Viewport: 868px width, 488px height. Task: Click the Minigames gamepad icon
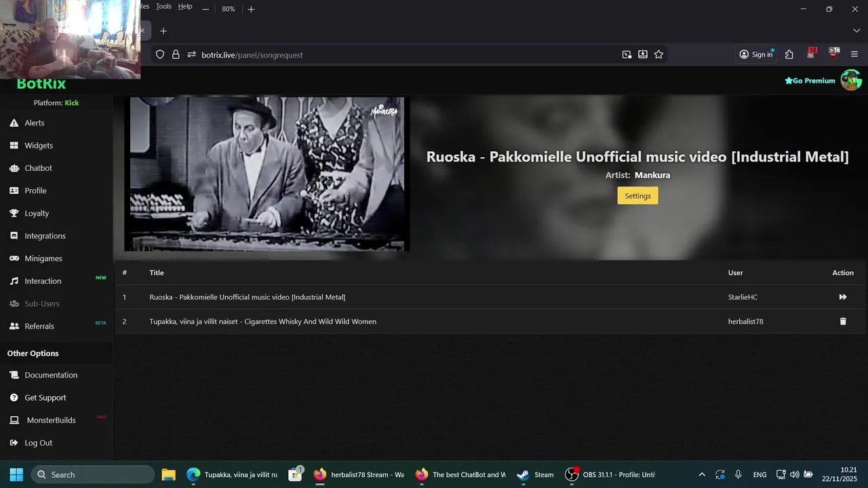tap(14, 258)
